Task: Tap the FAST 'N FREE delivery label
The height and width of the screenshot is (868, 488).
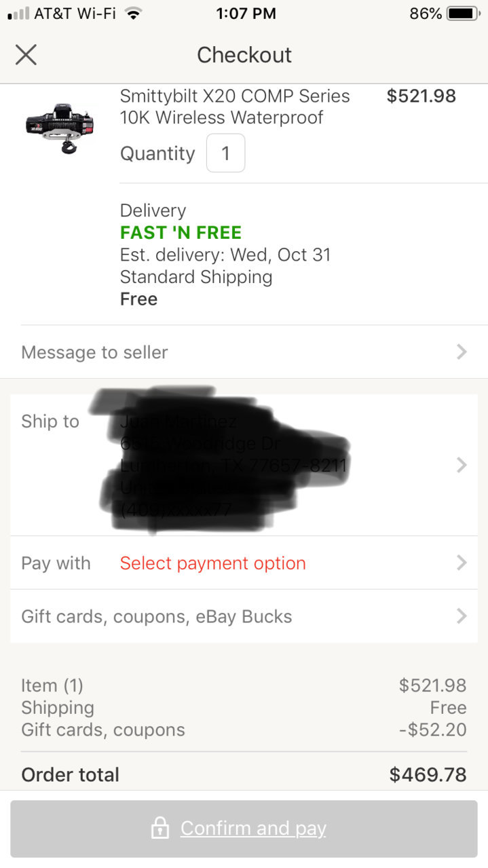Action: [181, 233]
